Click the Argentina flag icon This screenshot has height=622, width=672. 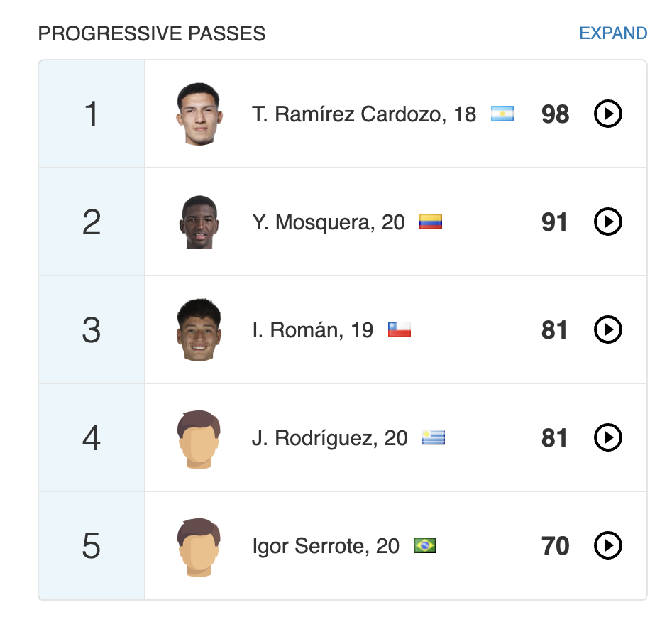click(502, 114)
